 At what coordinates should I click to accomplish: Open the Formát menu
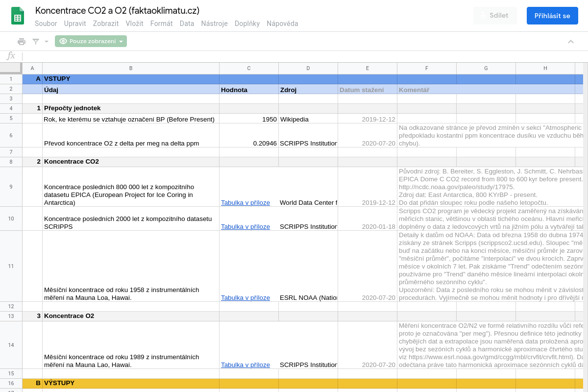click(161, 24)
